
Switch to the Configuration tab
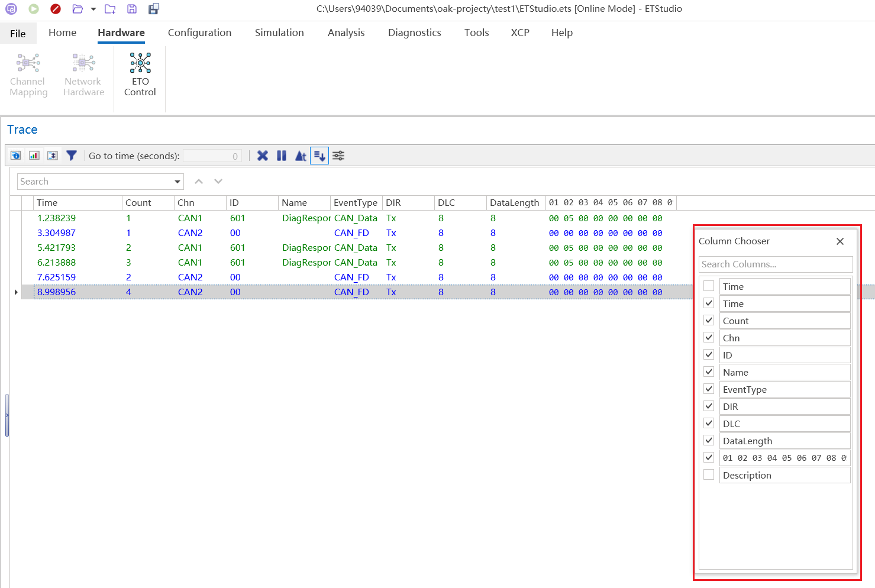199,33
